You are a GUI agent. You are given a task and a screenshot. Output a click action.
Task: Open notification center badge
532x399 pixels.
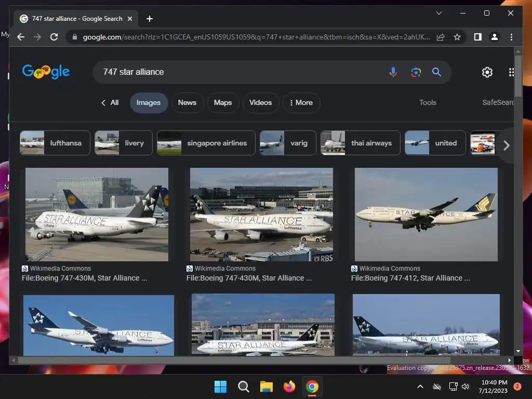click(517, 387)
